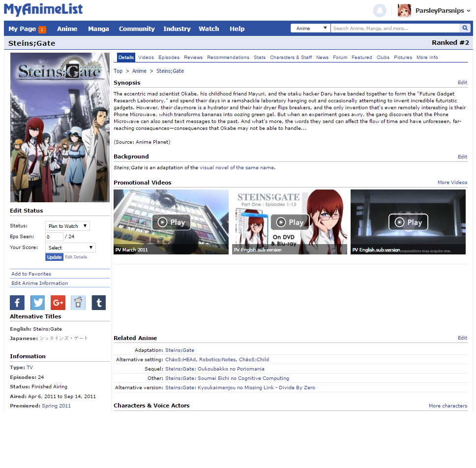476x468 pixels.
Task: Click the search magnifier button
Action: (465, 28)
